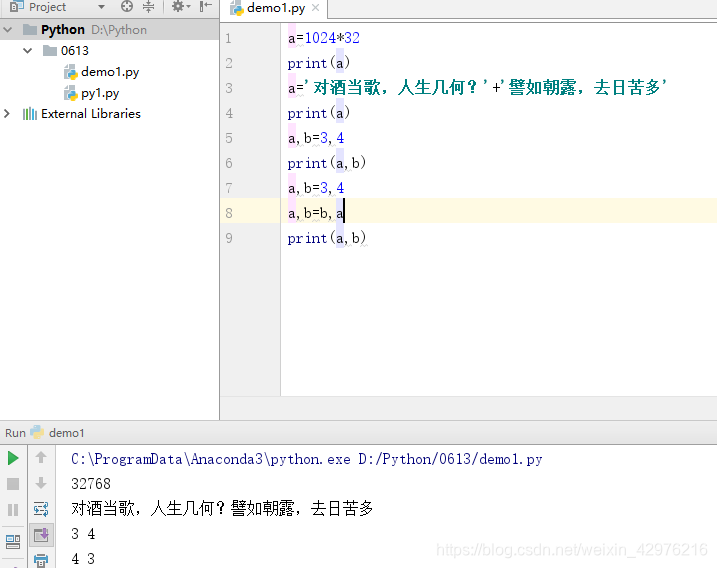717x568 pixels.
Task: Click line number 9 in gutter
Action: click(x=229, y=238)
